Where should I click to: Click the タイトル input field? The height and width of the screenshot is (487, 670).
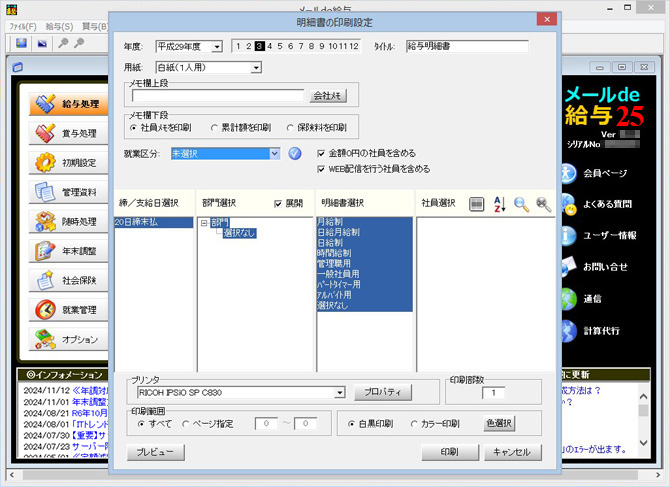467,46
